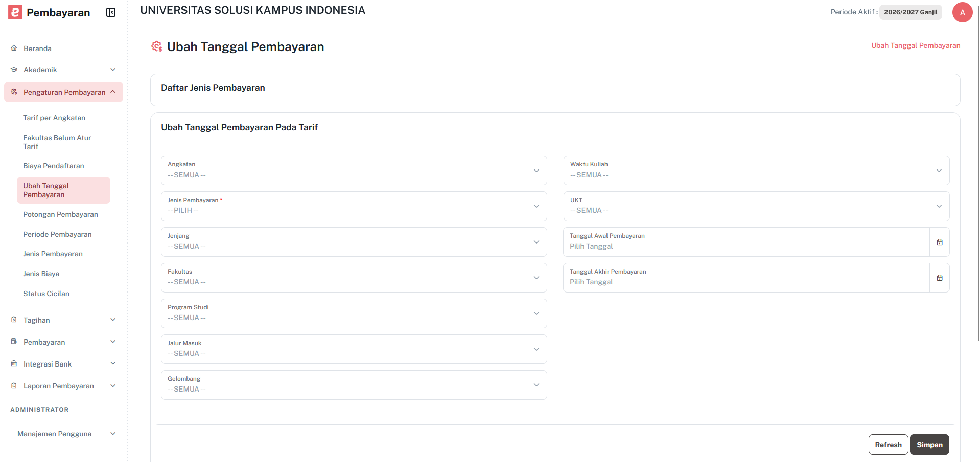This screenshot has height=462, width=980.
Task: Expand the Tagihan menu chevron
Action: [113, 320]
